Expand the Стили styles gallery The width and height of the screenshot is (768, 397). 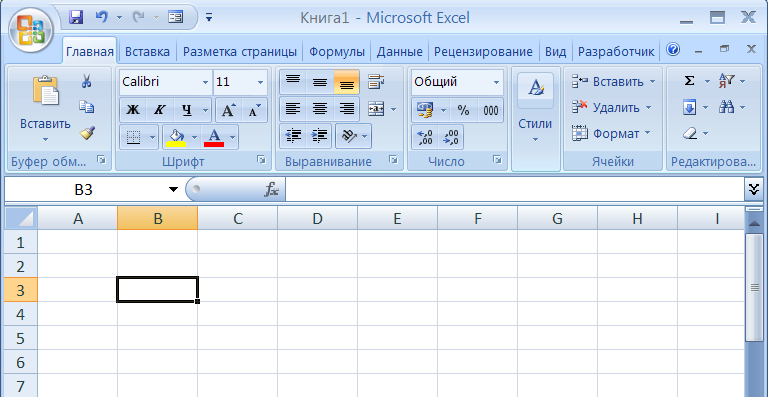(536, 119)
